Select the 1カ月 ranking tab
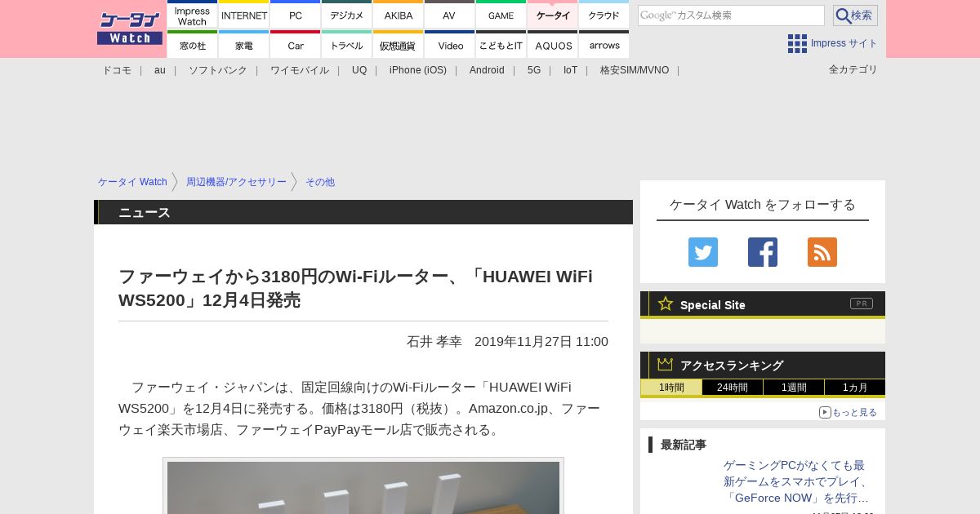This screenshot has height=514, width=980. pyautogui.click(x=855, y=388)
